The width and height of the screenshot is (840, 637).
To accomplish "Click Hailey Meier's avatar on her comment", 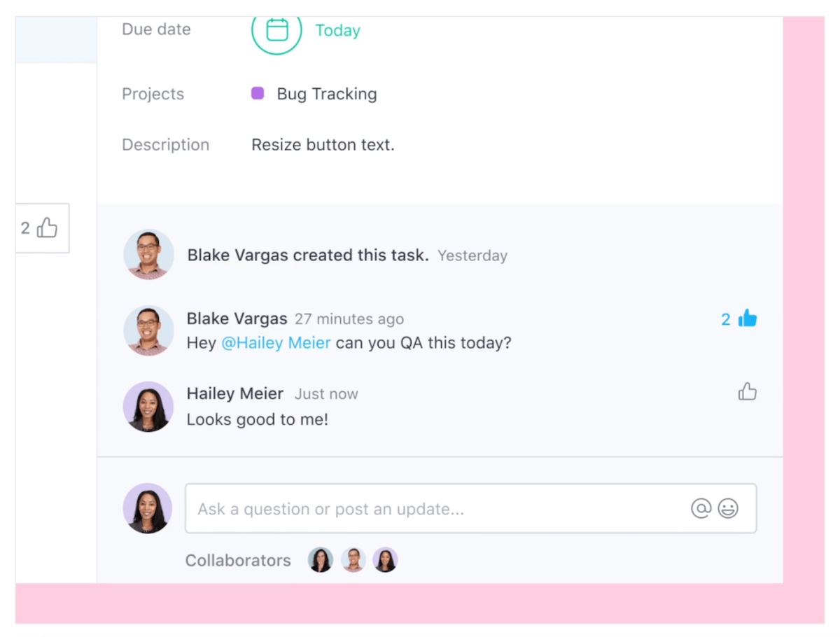I will point(148,406).
